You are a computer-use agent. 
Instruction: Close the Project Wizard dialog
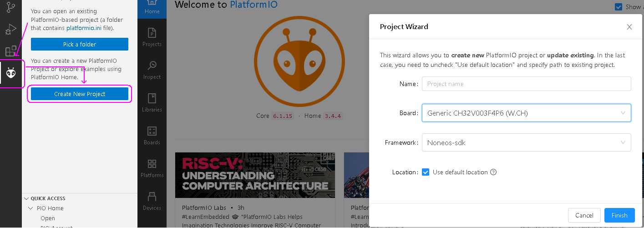[629, 27]
